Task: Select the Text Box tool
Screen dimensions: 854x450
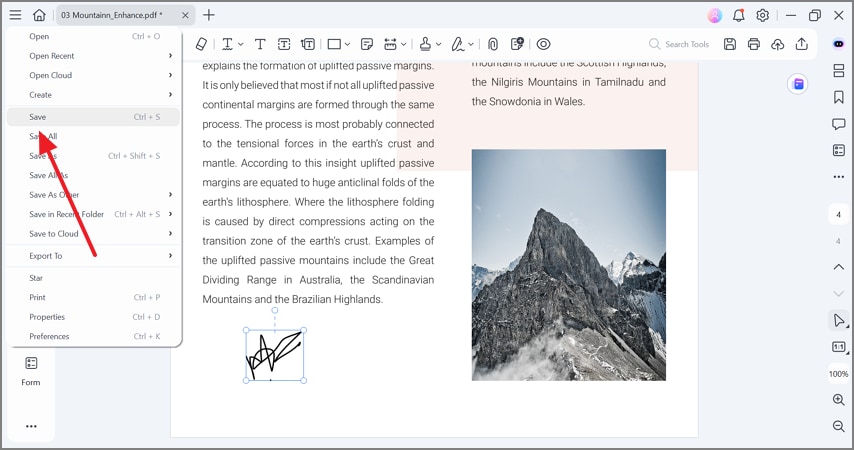Action: click(x=284, y=44)
